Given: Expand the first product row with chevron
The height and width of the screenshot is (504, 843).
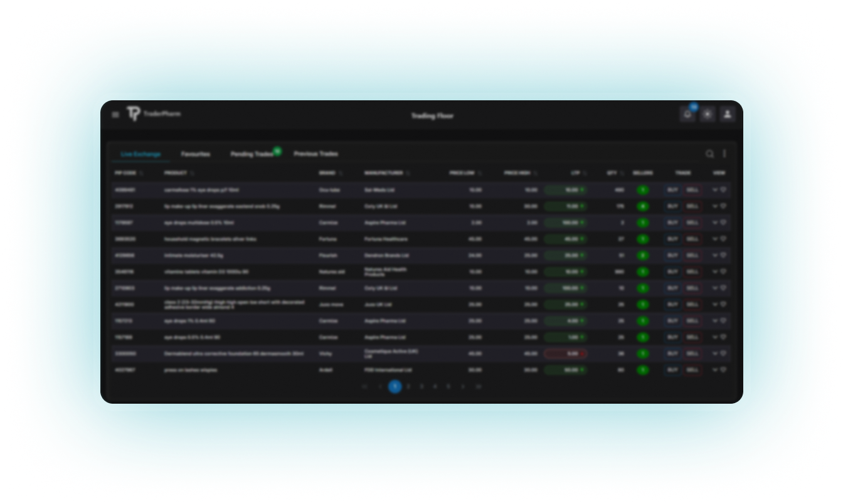Looking at the screenshot, I should pyautogui.click(x=714, y=189).
